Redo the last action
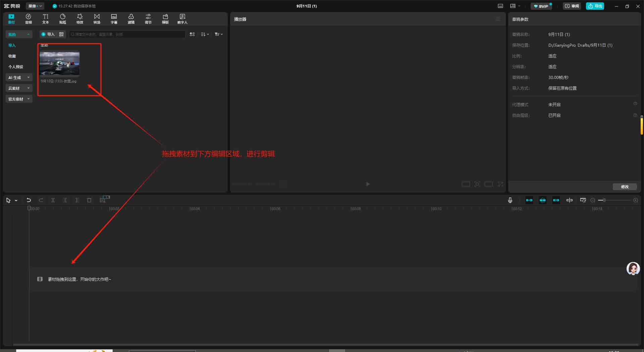 pos(41,200)
